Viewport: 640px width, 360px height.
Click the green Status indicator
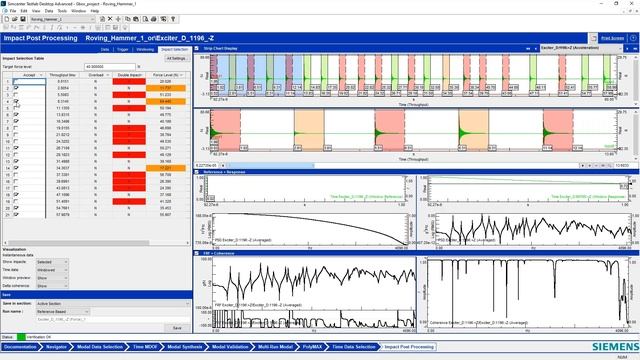point(21,337)
